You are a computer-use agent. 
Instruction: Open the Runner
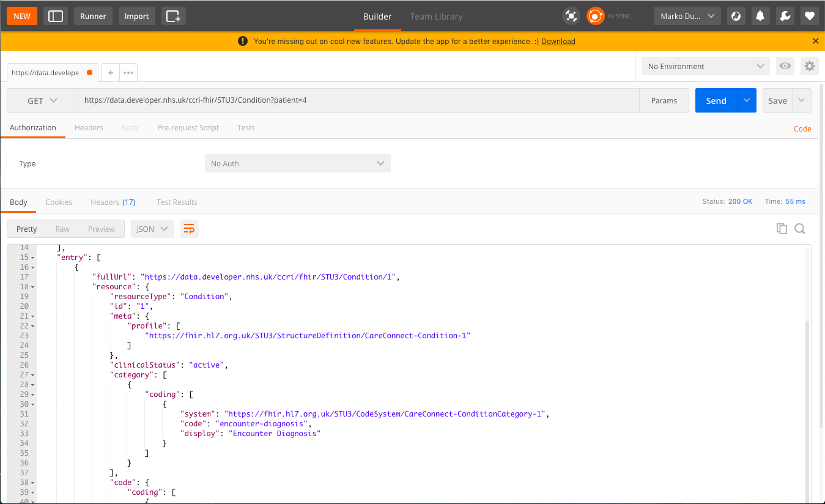click(x=93, y=16)
